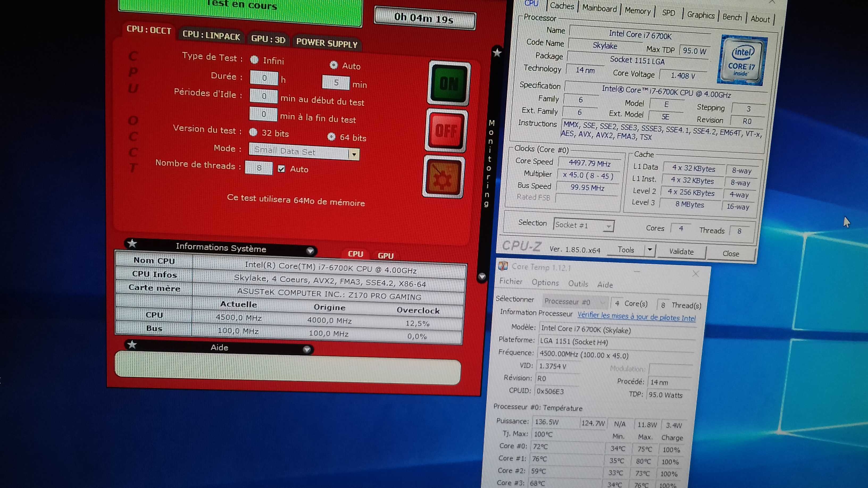
Task: Switch to CPU : LINPACK tab
Action: pyautogui.click(x=211, y=36)
